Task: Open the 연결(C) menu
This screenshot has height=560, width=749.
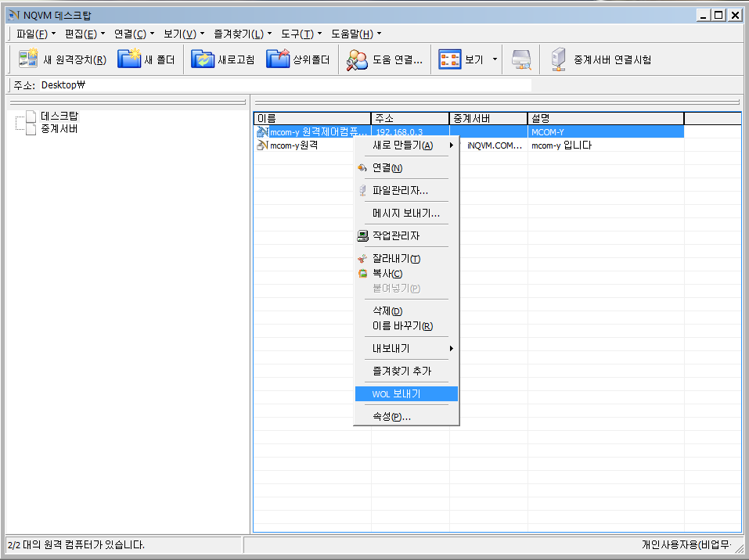Action: pyautogui.click(x=135, y=34)
